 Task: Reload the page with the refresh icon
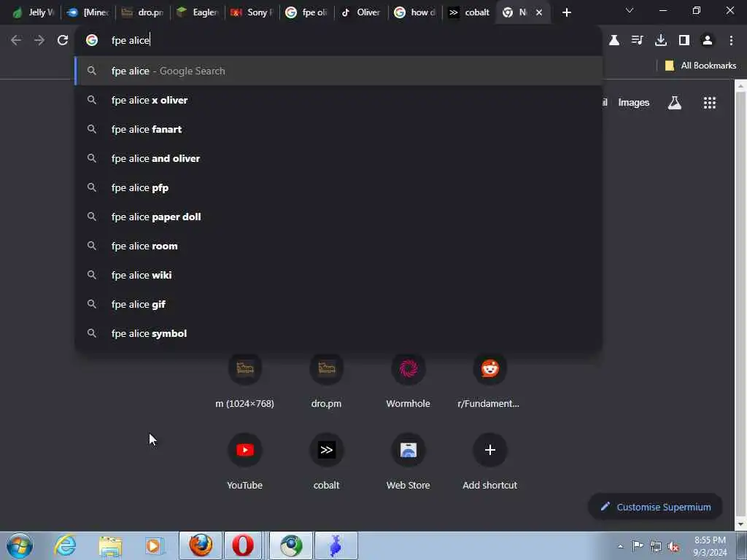[x=63, y=41]
